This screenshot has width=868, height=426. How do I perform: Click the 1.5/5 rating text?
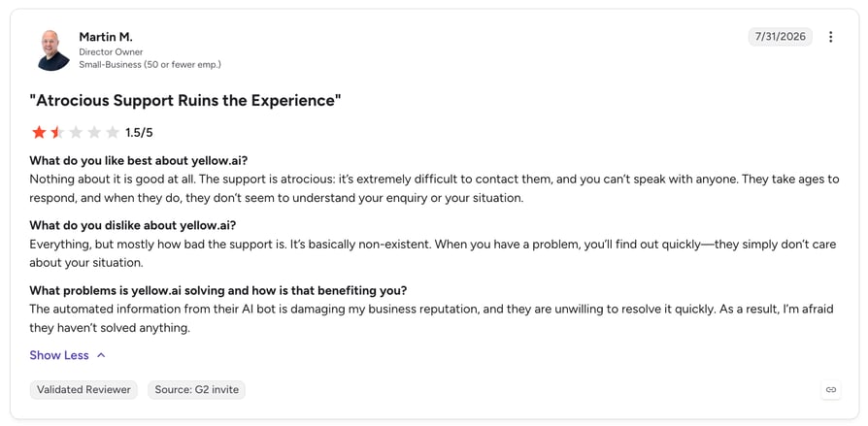click(x=139, y=133)
